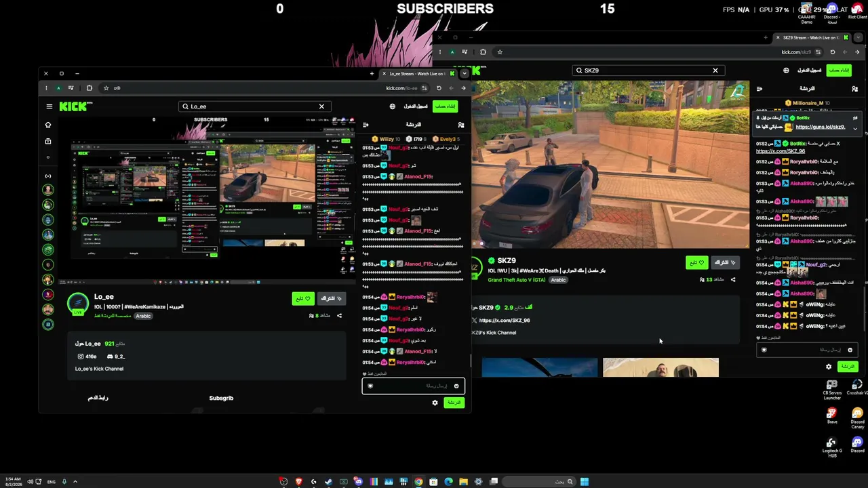This screenshot has height=488, width=868.
Task: Click green sign-up button in Lo_ee window
Action: tap(446, 106)
